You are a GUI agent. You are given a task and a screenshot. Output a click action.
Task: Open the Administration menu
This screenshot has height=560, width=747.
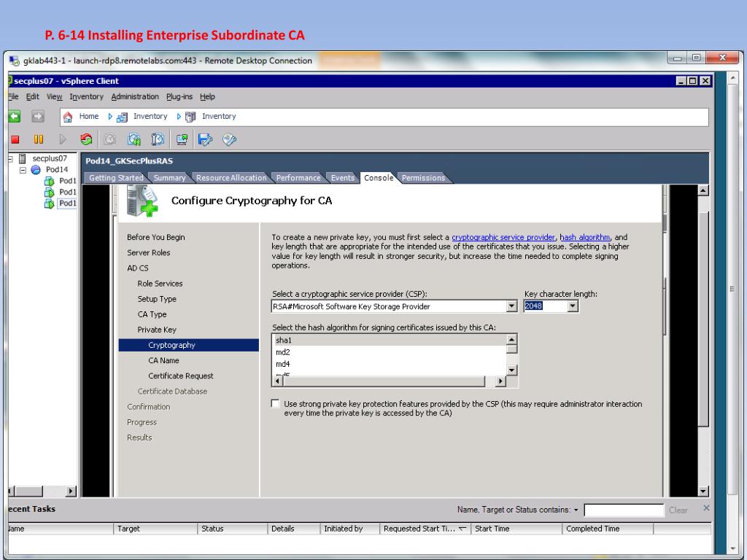[x=135, y=97]
